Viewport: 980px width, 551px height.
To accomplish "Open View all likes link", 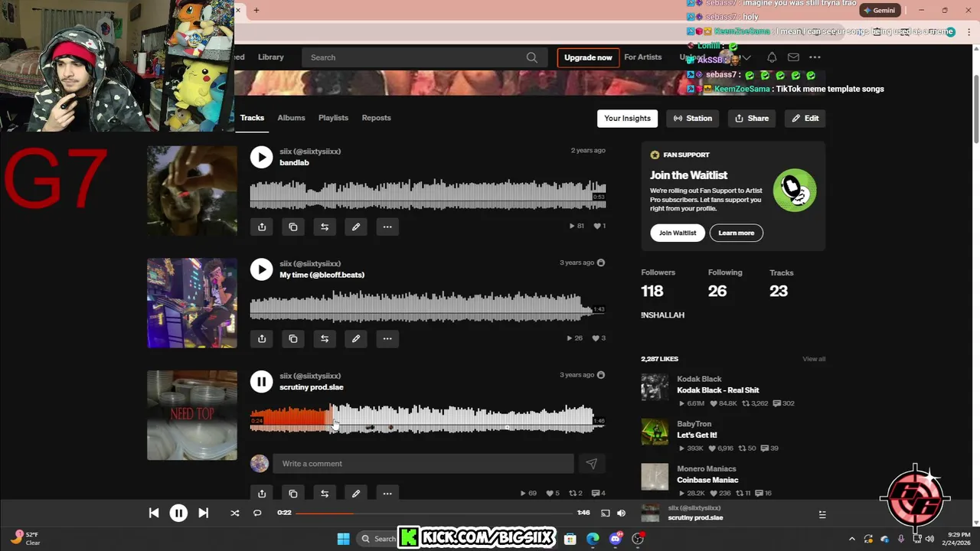I will [814, 359].
